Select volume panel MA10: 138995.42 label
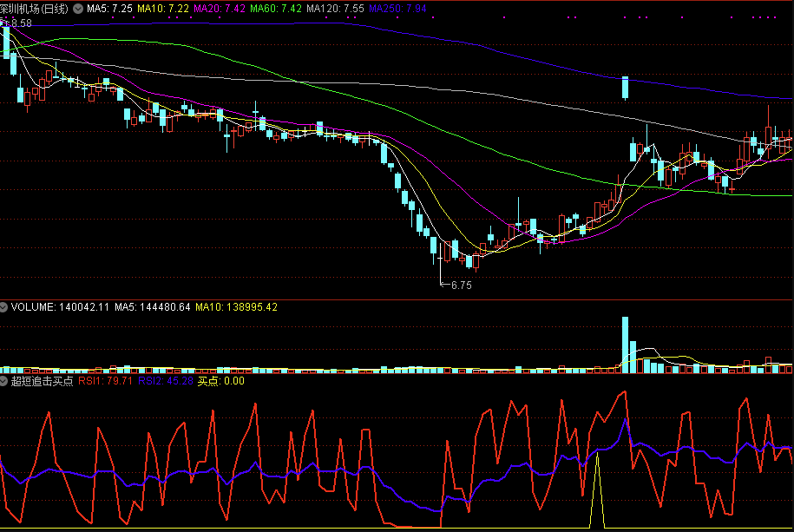 coord(236,307)
